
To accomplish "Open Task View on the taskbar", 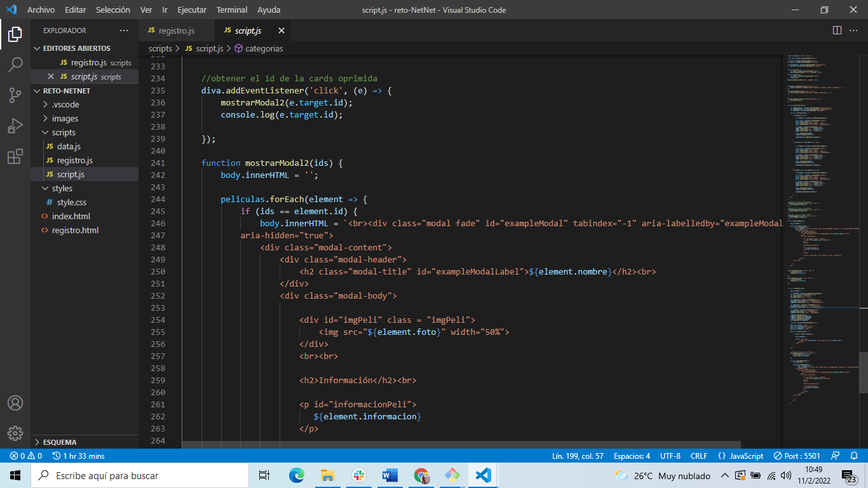I will (264, 475).
